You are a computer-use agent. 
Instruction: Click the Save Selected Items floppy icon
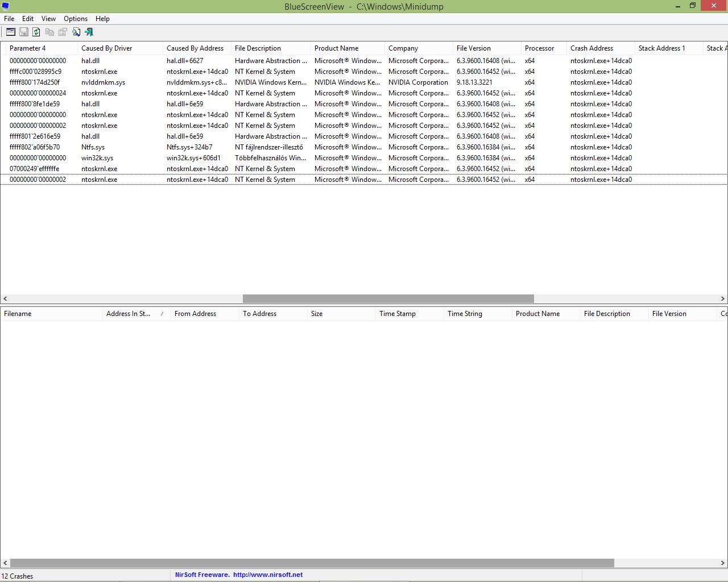point(24,32)
